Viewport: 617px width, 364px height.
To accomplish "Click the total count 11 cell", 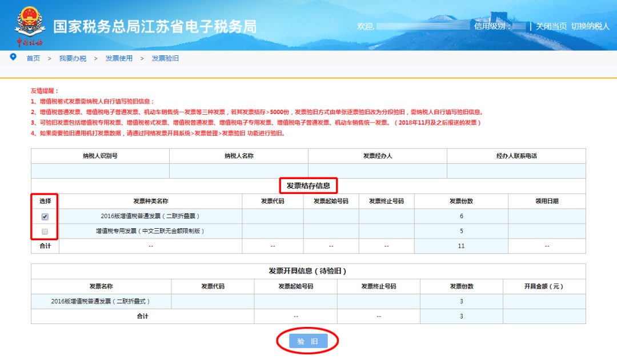I will pos(461,246).
